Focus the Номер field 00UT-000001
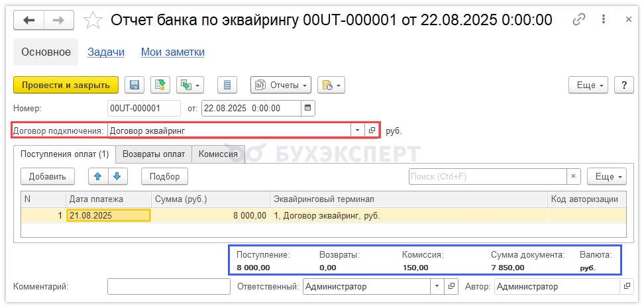 click(x=144, y=109)
